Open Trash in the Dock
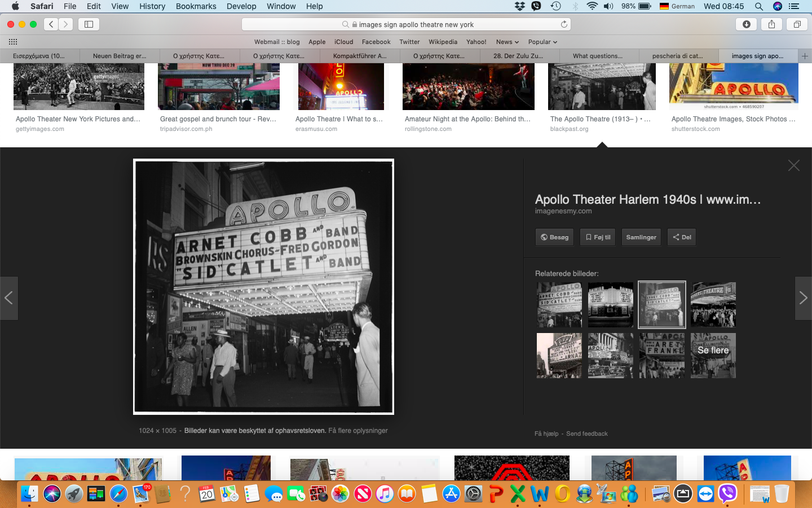Screen dimensions: 812x508 [782, 494]
